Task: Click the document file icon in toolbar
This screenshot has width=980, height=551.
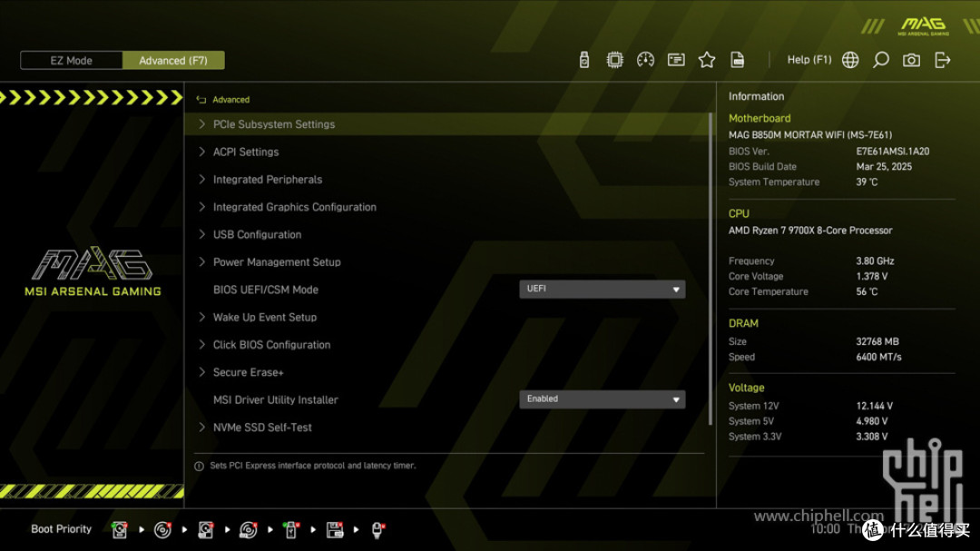Action: [x=738, y=60]
